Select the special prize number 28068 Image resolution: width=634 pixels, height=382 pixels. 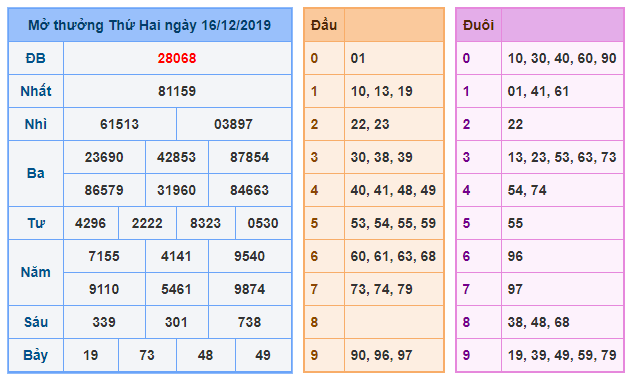click(177, 58)
